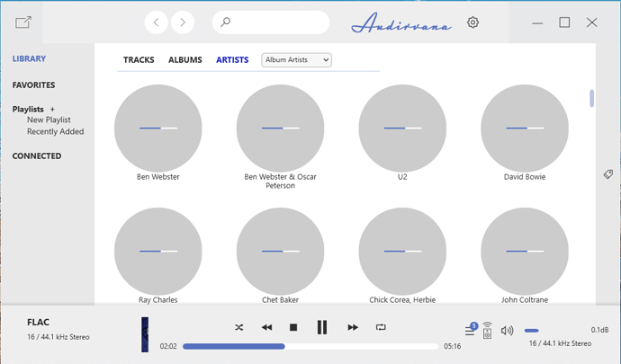621x364 pixels.
Task: Open the U2 artist thumbnail
Action: (x=402, y=129)
